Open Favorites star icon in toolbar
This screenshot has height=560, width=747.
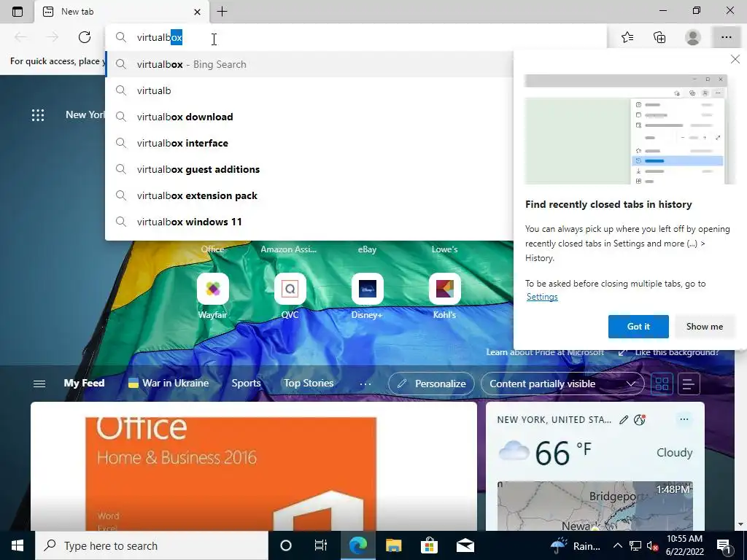click(627, 37)
